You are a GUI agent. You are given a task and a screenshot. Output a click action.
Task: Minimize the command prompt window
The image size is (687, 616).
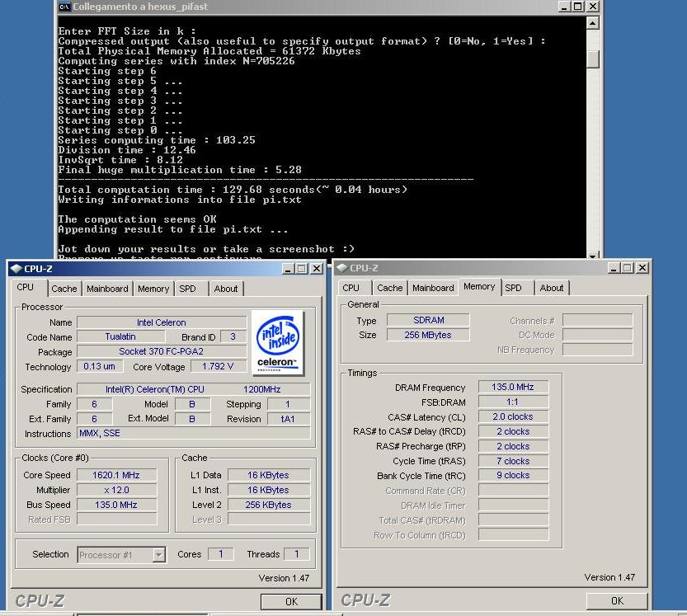[564, 7]
